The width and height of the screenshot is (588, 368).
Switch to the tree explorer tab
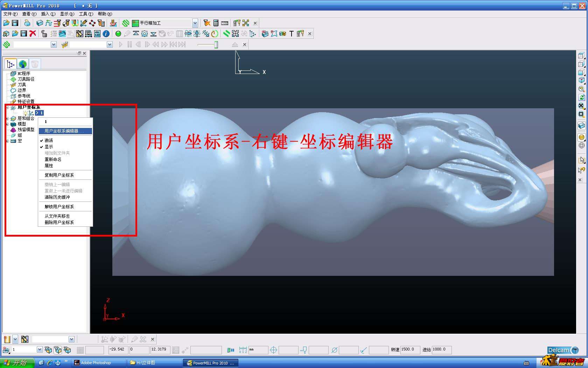11,64
